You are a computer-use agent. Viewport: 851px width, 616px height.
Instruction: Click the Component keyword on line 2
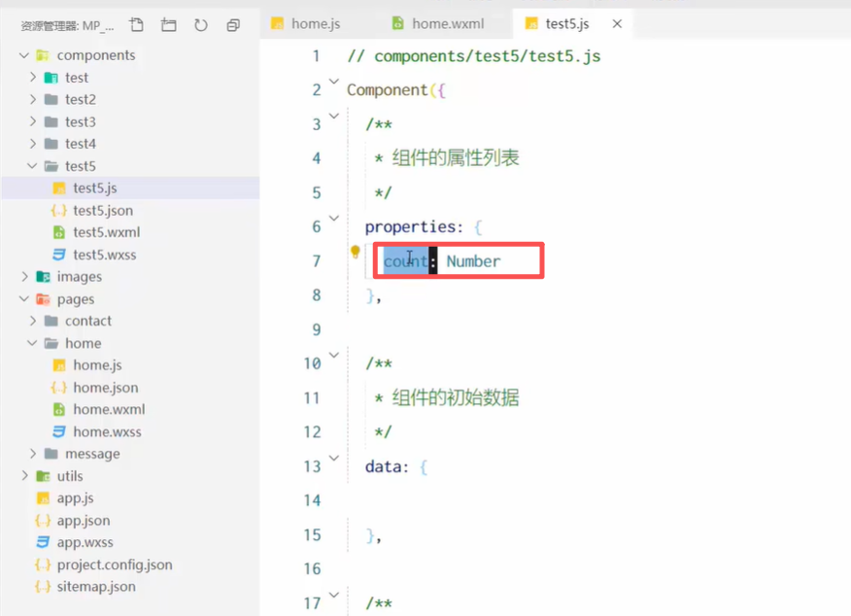(387, 89)
